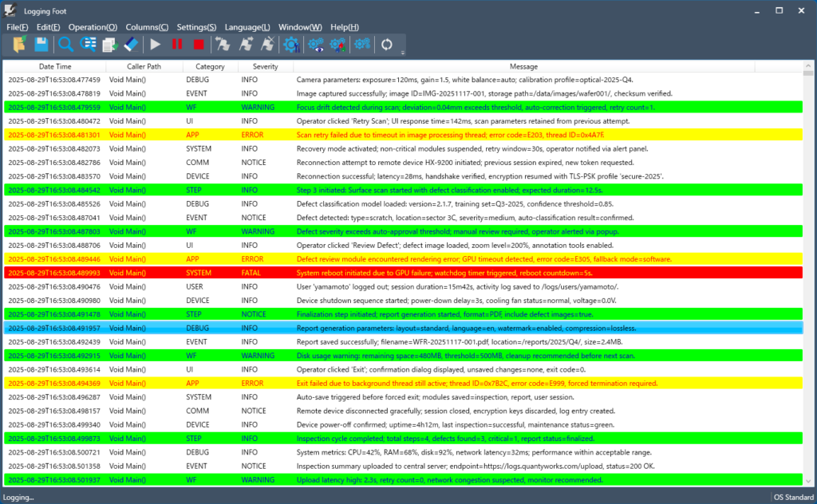
Task: Clear the log with the eraser icon
Action: tap(131, 45)
